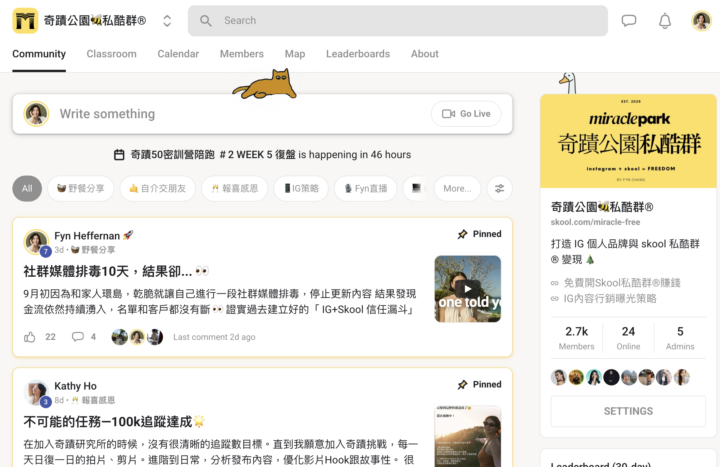The width and height of the screenshot is (720, 467).
Task: Open the post 不可能的任務—100k追蹤達成
Action: (114, 422)
